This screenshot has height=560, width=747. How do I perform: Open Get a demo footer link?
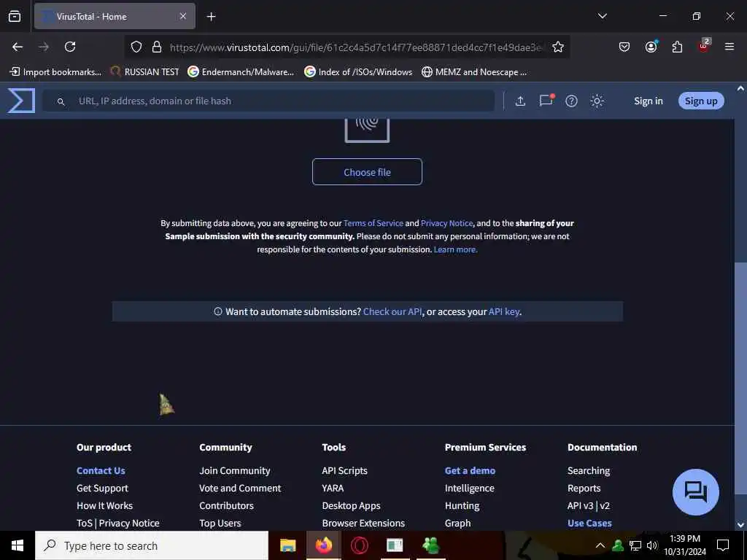pyautogui.click(x=471, y=470)
